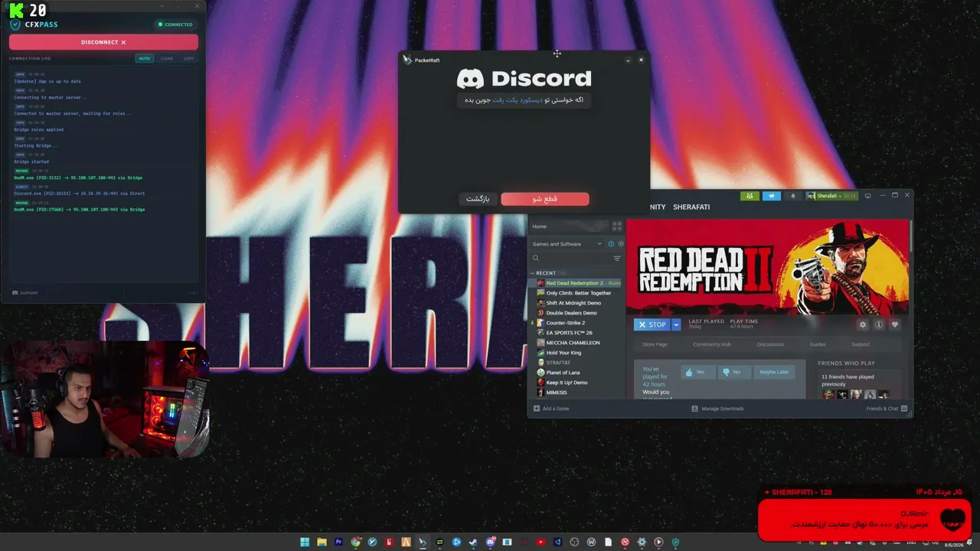
Task: Click the Steam friends green icon button
Action: 750,196
